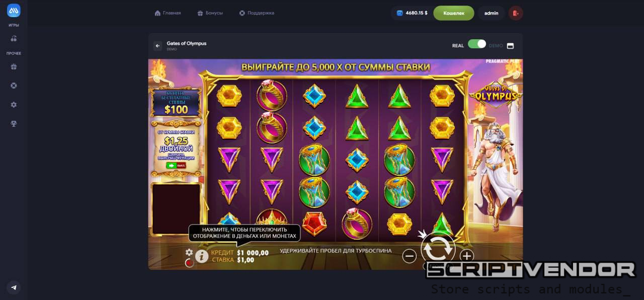Click the site logo in the sidebar
Image resolution: width=644 pixels, height=300 pixels.
click(14, 10)
